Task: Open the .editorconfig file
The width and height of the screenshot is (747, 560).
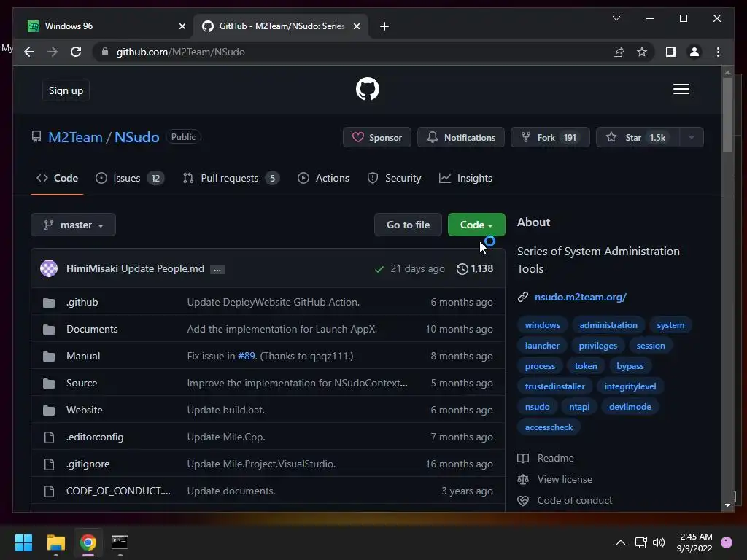Action: (x=95, y=437)
